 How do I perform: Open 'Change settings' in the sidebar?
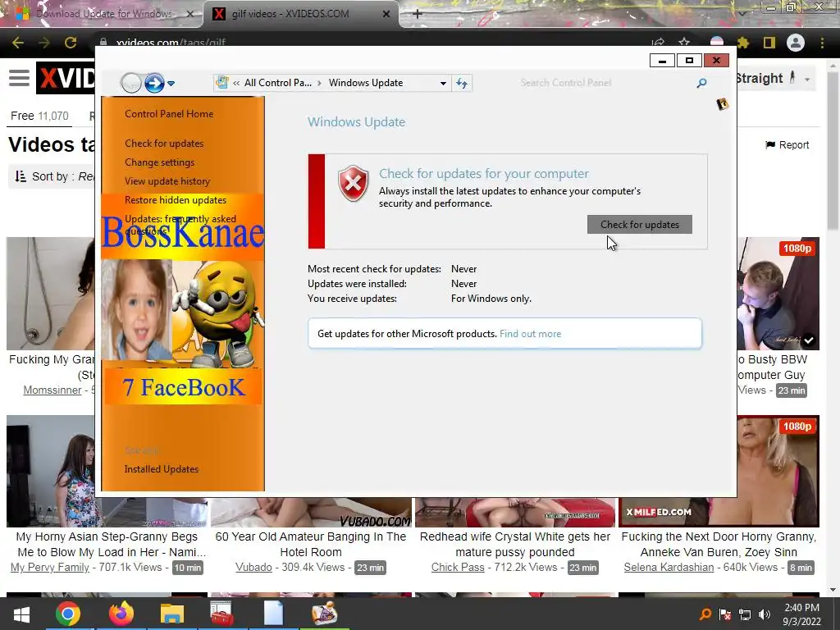tap(160, 162)
